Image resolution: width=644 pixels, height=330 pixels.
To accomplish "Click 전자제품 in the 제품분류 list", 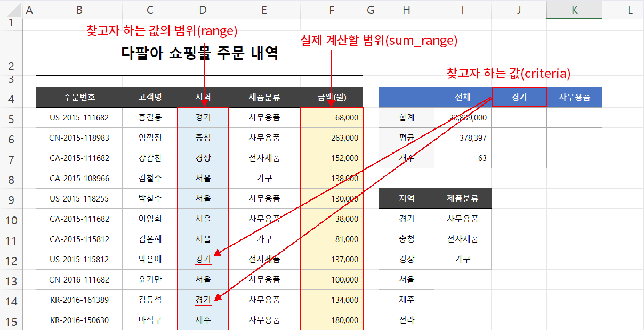I will click(463, 239).
